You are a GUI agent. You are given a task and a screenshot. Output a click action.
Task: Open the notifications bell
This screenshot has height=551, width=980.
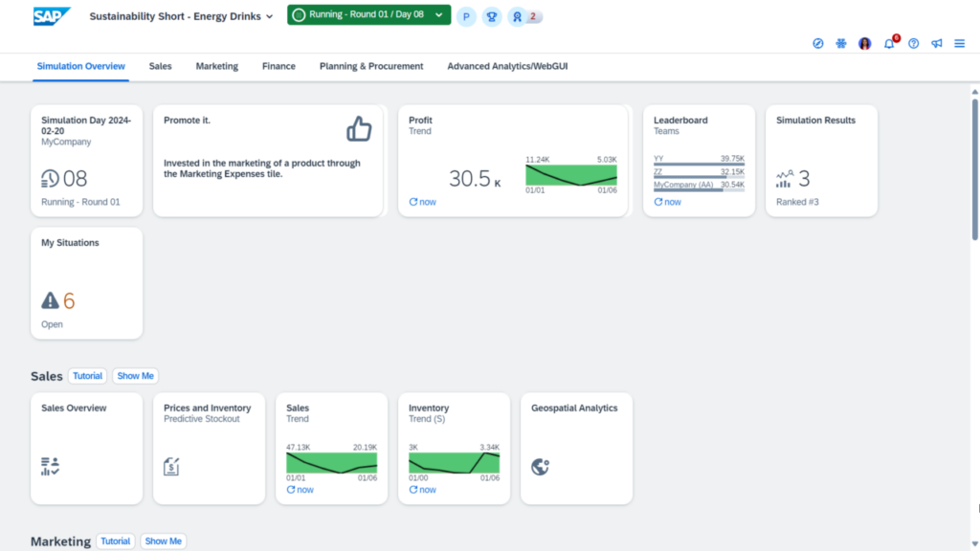point(889,44)
